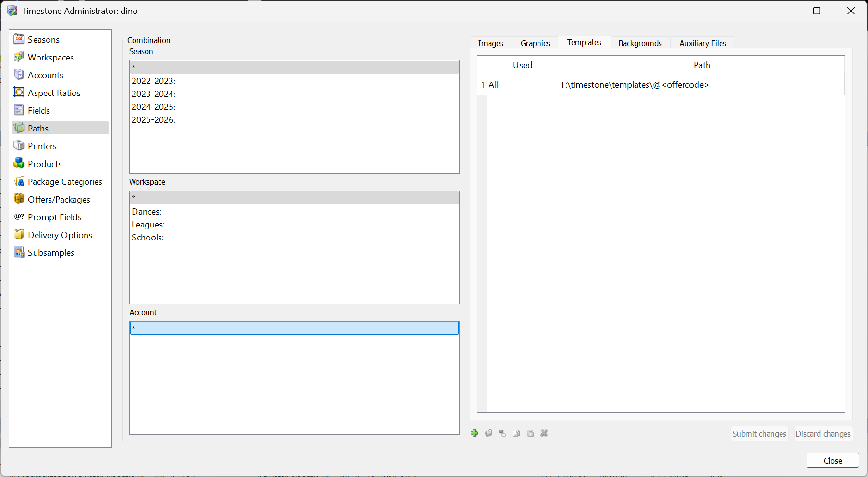
Task: Select the Dances: workspace
Action: (294, 211)
